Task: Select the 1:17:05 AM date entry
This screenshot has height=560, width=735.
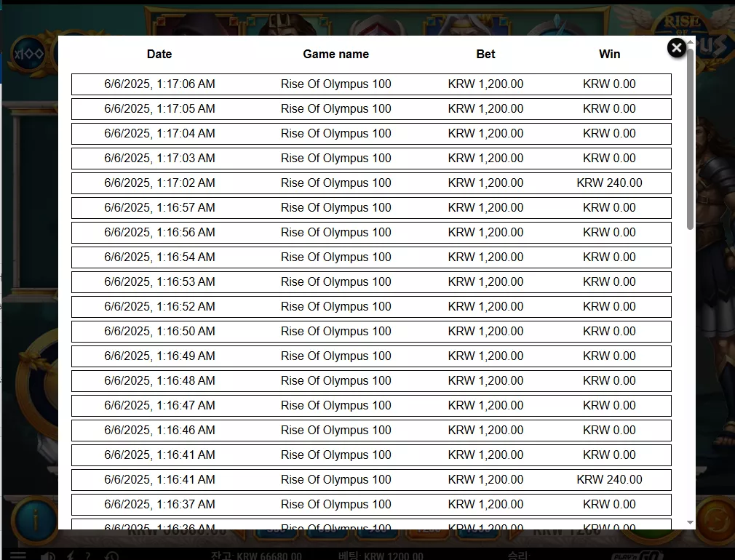Action: click(159, 108)
